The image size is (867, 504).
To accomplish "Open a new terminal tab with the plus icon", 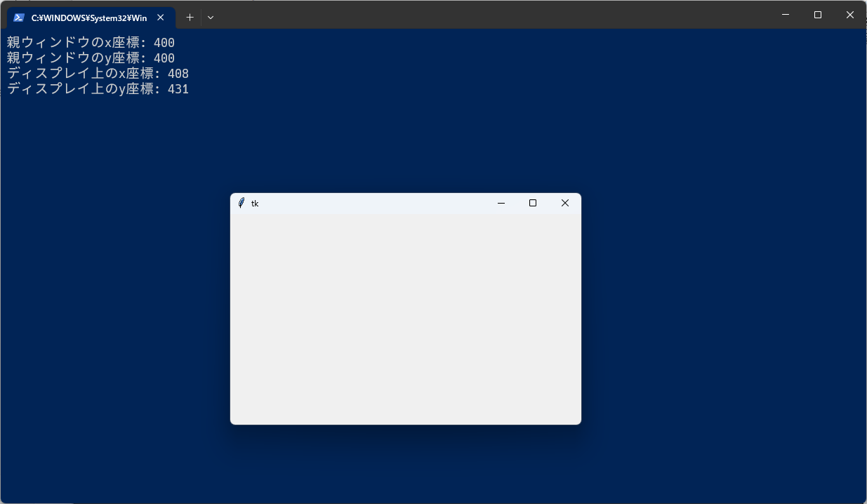I will click(x=189, y=17).
